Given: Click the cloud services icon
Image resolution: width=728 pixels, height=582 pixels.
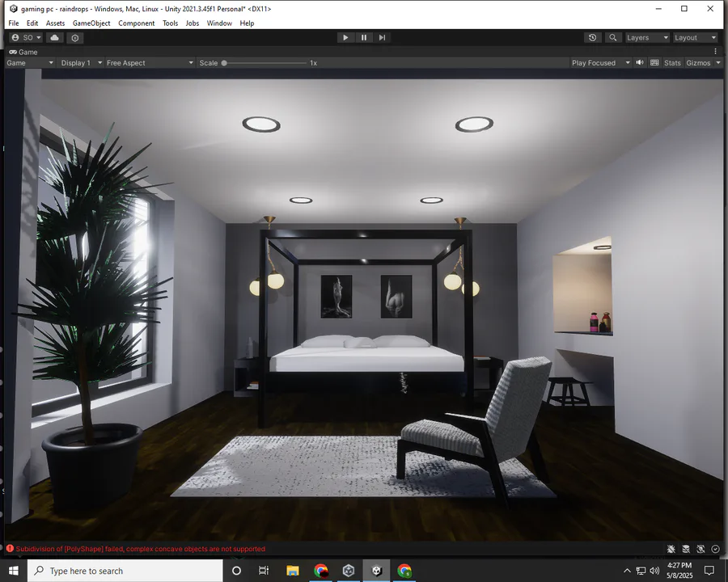Looking at the screenshot, I should click(x=55, y=38).
